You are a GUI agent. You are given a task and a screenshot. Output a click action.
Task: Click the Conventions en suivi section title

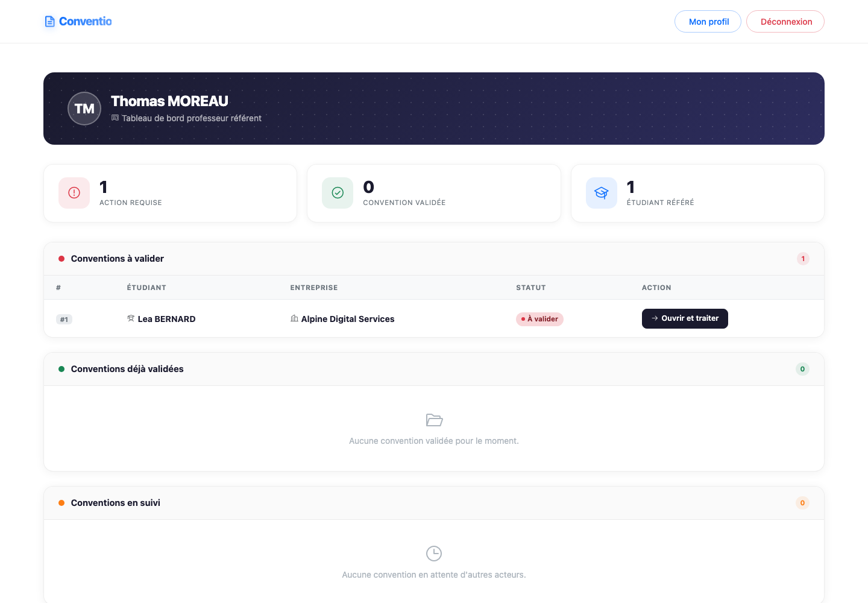pos(116,503)
